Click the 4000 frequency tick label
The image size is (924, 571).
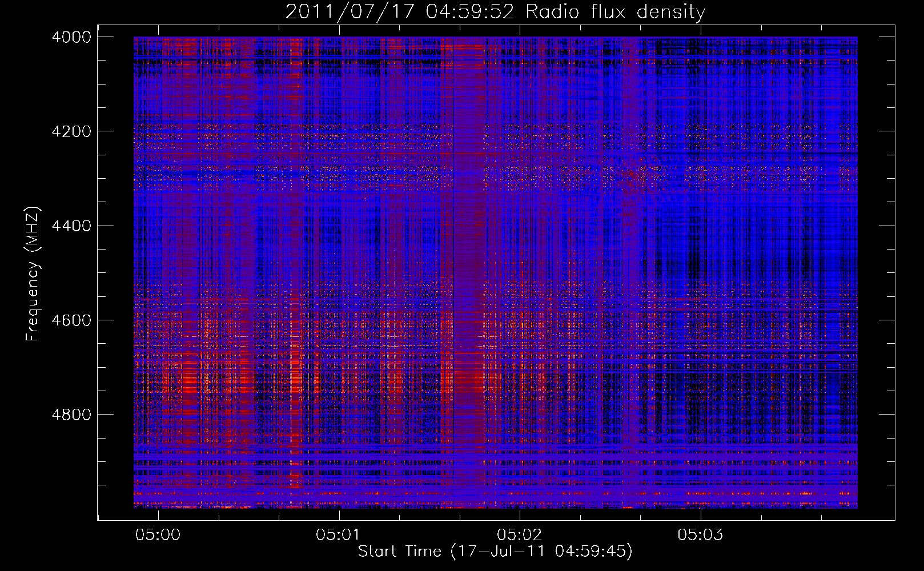click(71, 37)
